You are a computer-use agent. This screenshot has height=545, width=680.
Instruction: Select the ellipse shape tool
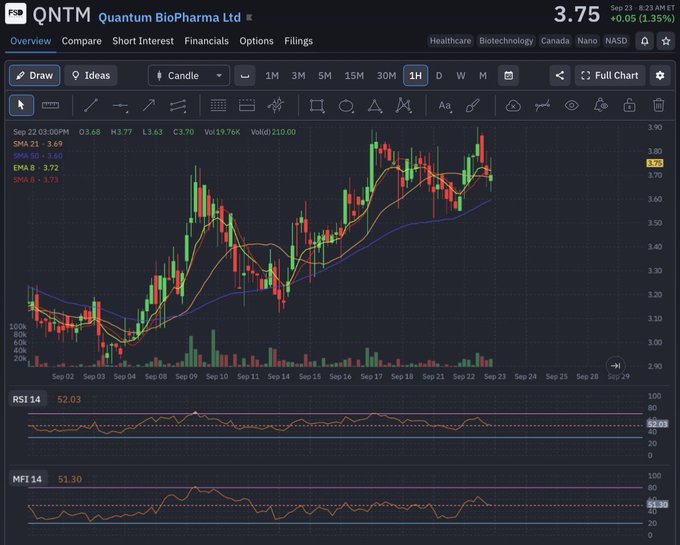point(346,106)
